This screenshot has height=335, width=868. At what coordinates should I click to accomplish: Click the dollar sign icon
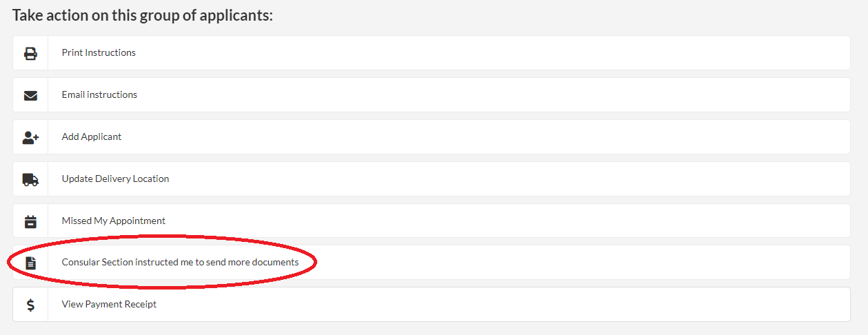30,305
